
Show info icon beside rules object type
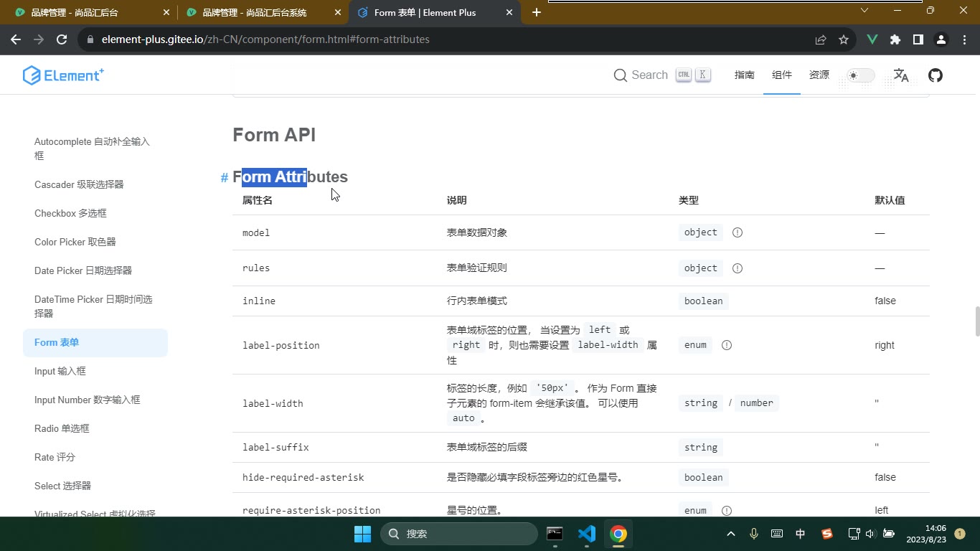(738, 268)
